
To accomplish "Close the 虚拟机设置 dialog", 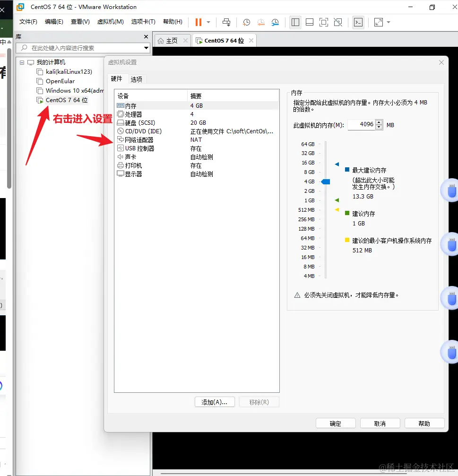I will click(441, 62).
